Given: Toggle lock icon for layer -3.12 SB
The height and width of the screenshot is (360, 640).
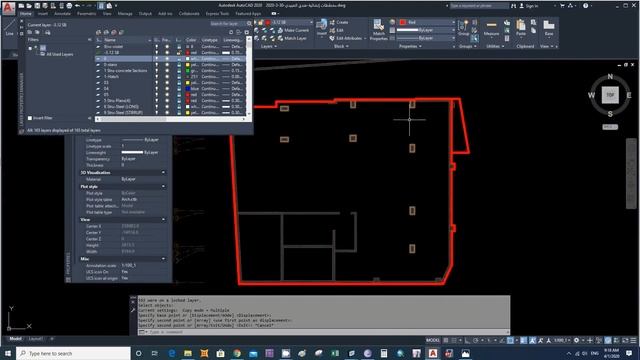Looking at the screenshot, I should pos(179,53).
